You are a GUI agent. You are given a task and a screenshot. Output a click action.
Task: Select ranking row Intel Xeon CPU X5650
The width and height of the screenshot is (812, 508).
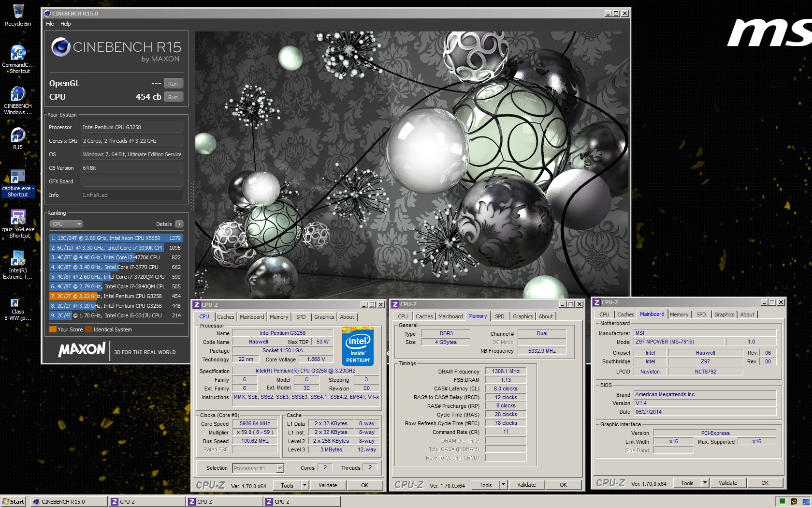pos(116,238)
